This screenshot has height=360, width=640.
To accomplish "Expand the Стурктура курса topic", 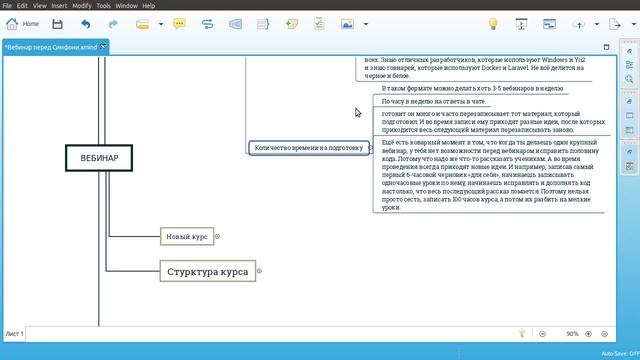I will click(259, 271).
